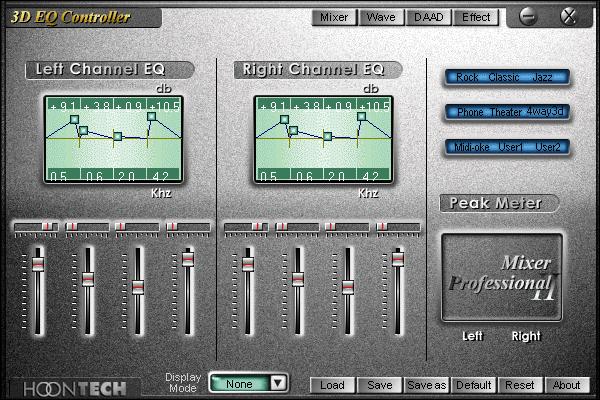This screenshot has height=400, width=600.
Task: Select the +9.1 dB node in Right Channel EQ graph
Action: pyautogui.click(x=284, y=119)
